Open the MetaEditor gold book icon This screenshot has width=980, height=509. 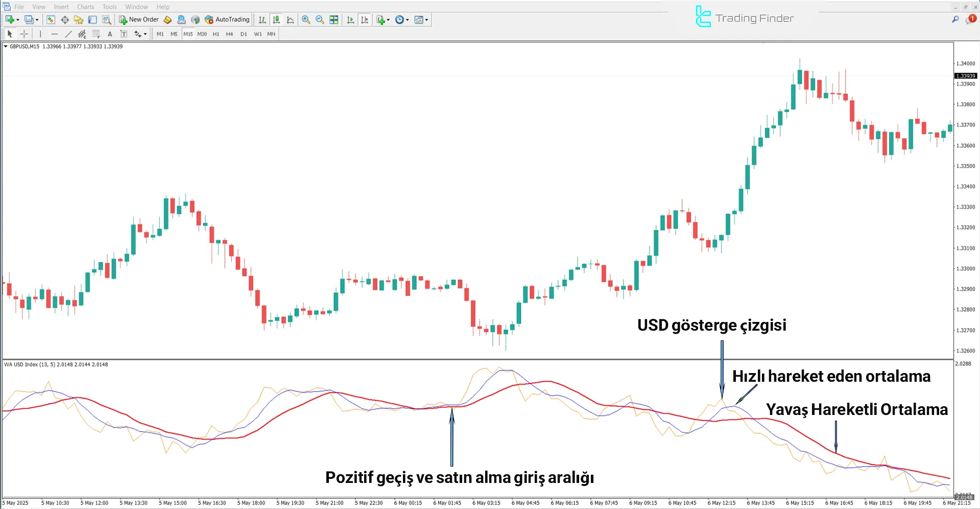coord(168,19)
